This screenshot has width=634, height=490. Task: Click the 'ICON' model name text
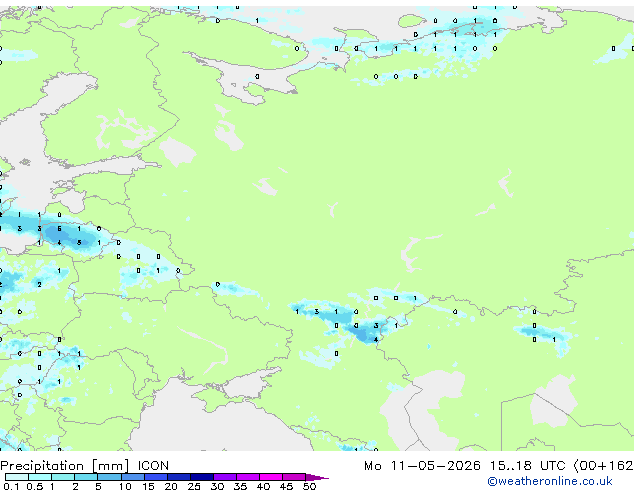pos(153,466)
